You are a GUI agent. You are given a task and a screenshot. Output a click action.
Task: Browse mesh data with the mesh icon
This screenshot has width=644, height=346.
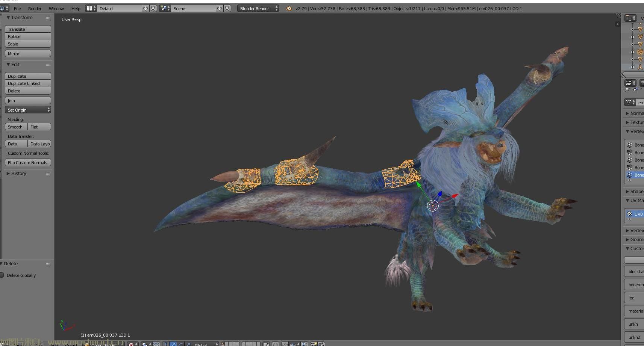pyautogui.click(x=630, y=102)
